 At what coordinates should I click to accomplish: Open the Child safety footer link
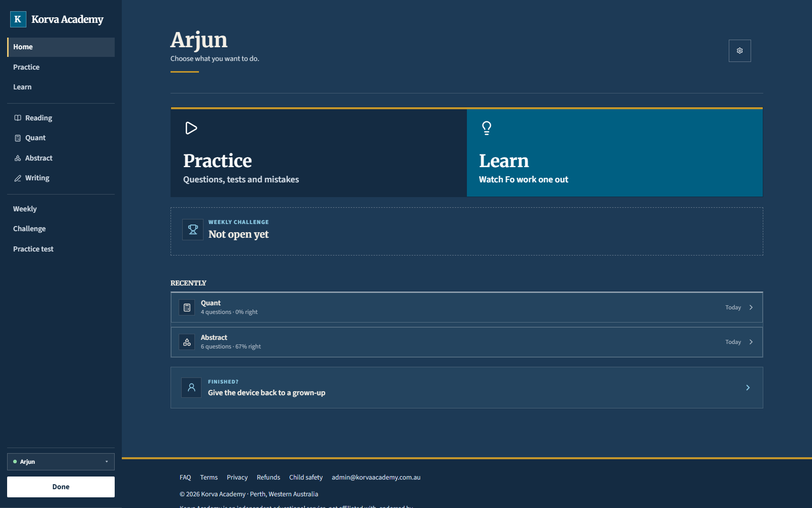306,478
